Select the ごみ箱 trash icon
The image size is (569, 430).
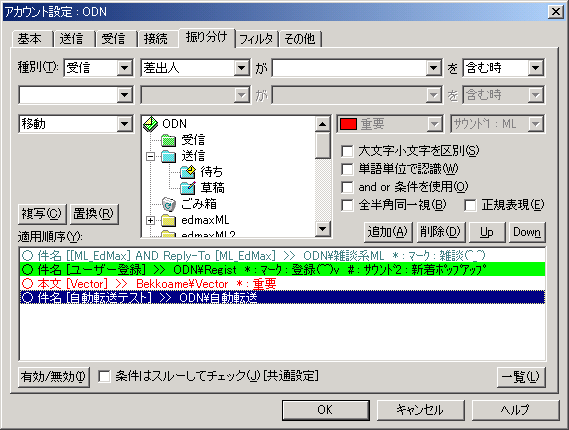pos(168,204)
